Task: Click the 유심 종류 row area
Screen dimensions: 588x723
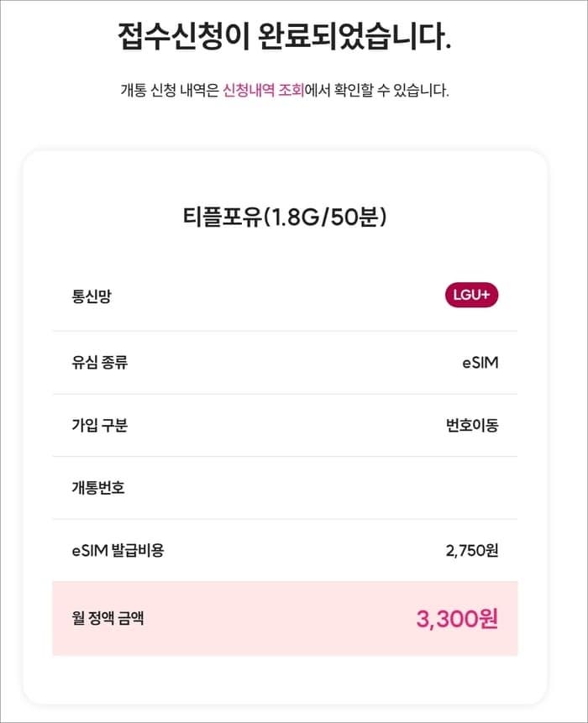Action: [285, 363]
